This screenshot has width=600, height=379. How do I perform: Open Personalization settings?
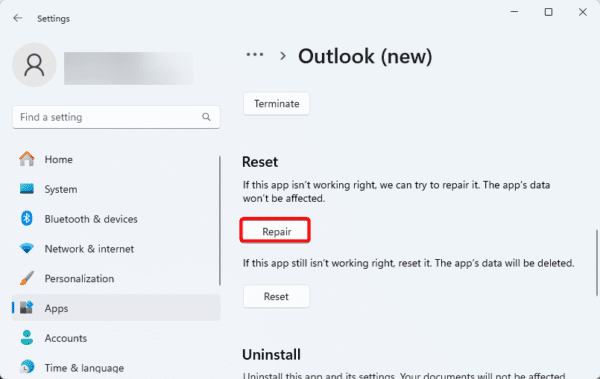(116, 278)
